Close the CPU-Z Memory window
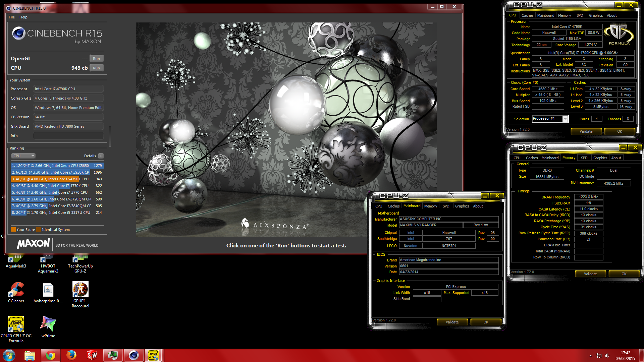Screen dimensions: 644x362 [x=635, y=147]
